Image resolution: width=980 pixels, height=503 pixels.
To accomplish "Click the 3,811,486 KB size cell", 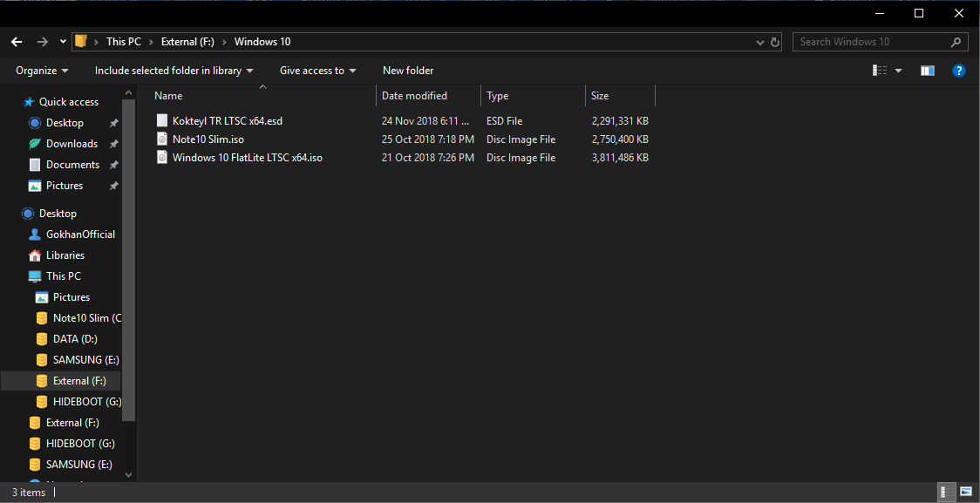I will coord(620,158).
